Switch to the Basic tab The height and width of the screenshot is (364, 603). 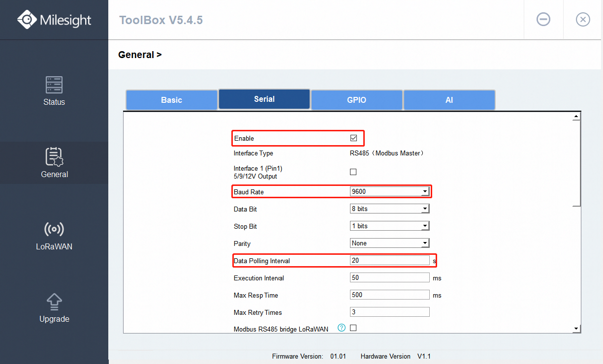(171, 100)
